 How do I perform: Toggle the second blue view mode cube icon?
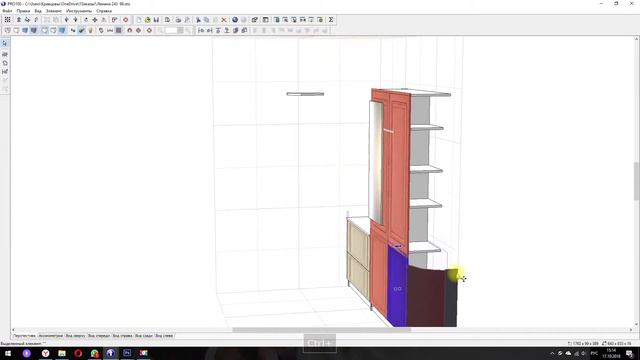[34, 30]
